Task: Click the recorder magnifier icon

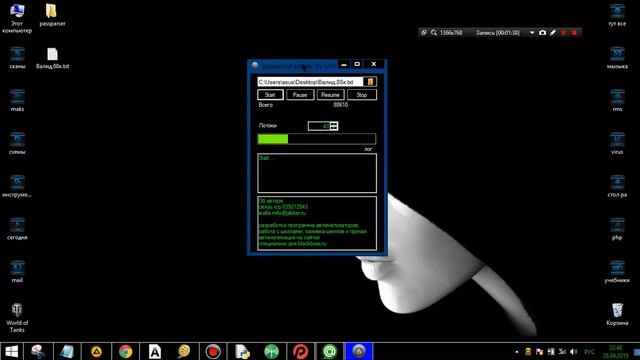Action: tap(434, 33)
